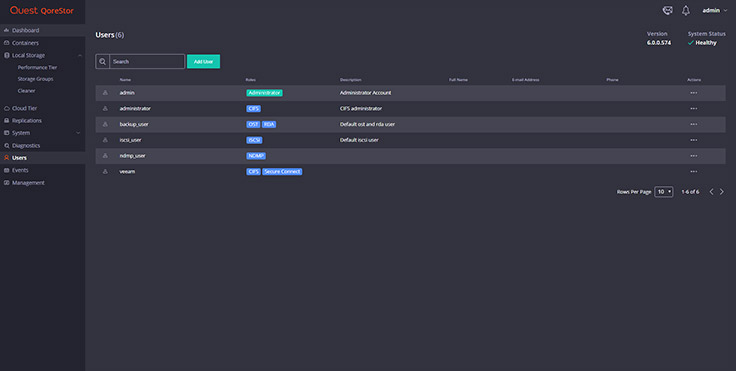Image resolution: width=736 pixels, height=371 pixels.
Task: Open Cleaner page
Action: pos(26,91)
